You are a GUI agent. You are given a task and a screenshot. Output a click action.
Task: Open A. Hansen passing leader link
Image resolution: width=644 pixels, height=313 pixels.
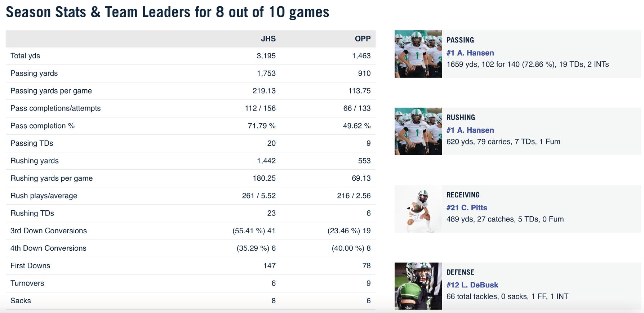click(x=470, y=53)
